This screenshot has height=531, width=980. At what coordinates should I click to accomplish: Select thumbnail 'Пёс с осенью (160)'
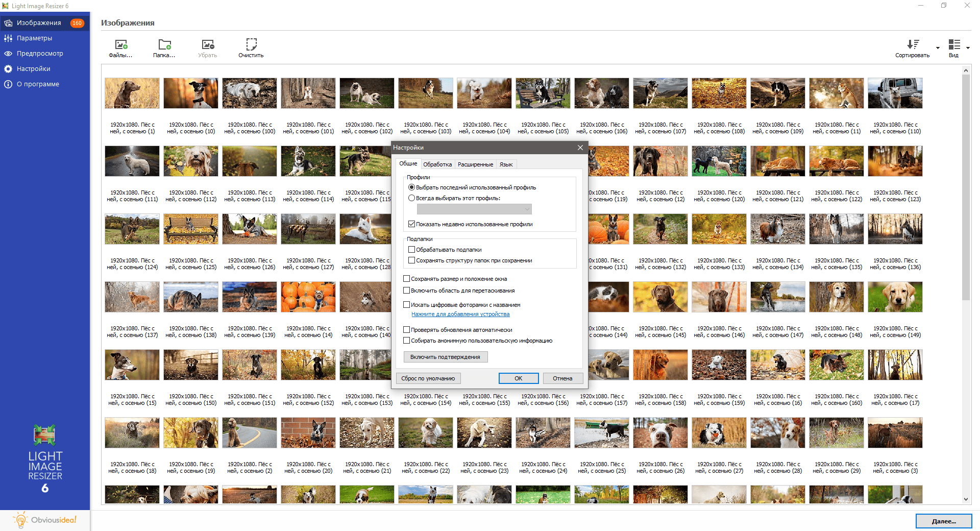(x=837, y=365)
